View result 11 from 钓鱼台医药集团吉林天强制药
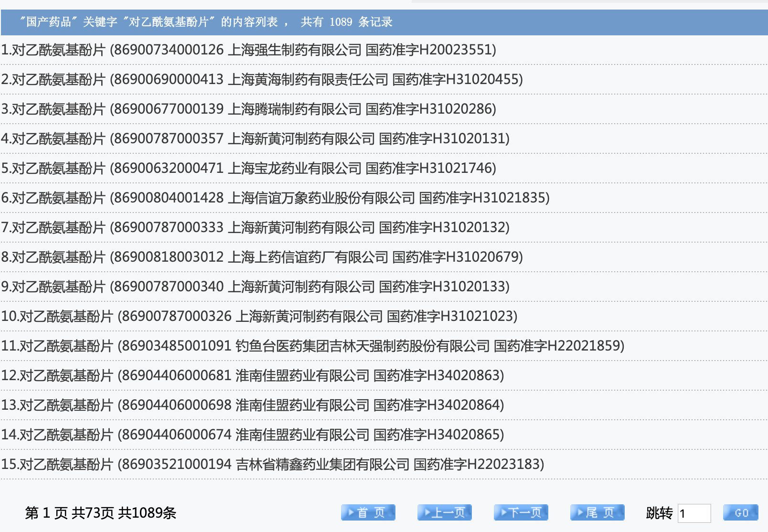Viewport: 768px width, 532px height. 312,346
